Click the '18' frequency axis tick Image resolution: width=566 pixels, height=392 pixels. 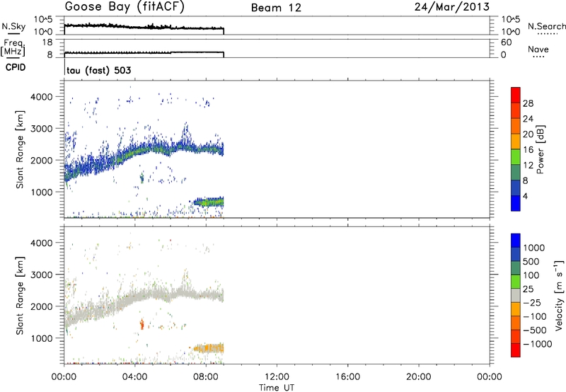47,42
